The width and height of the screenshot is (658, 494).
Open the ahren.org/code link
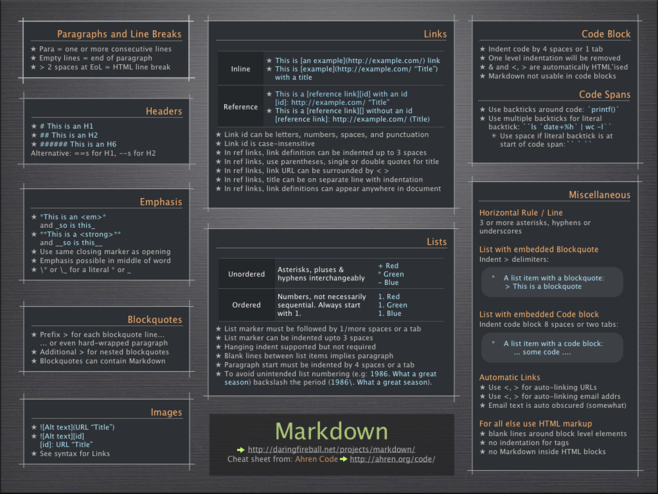(x=392, y=459)
